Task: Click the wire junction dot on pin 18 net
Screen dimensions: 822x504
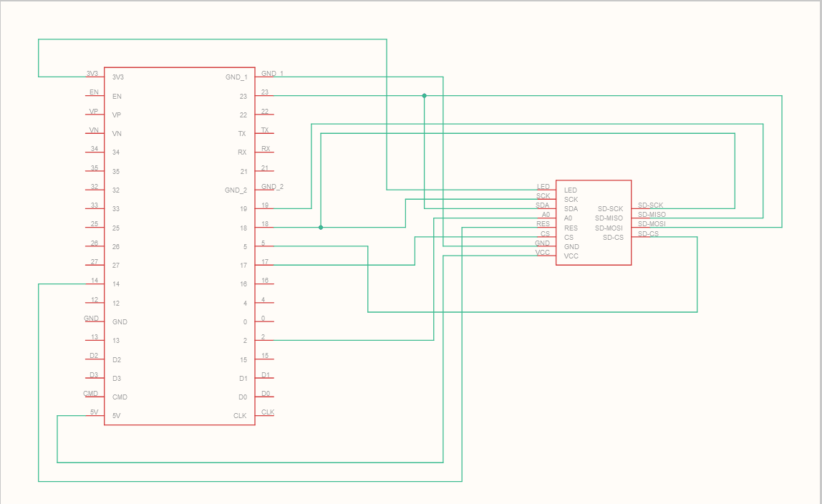Action: pyautogui.click(x=321, y=228)
